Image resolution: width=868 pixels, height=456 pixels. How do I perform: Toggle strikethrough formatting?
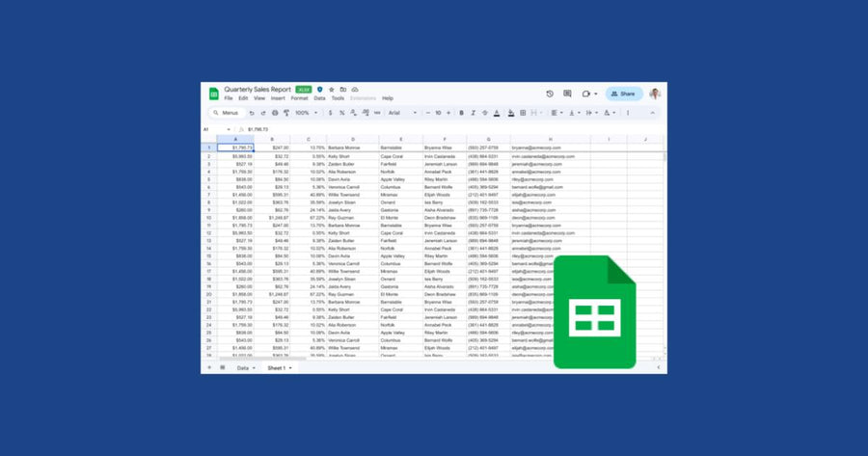(484, 113)
